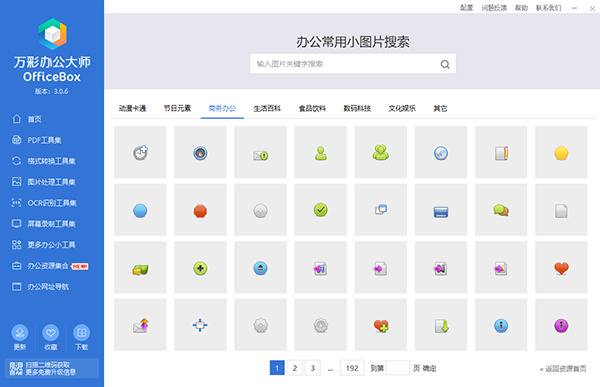Open 帮助 help link
Image resolution: width=600 pixels, height=387 pixels.
521,8
